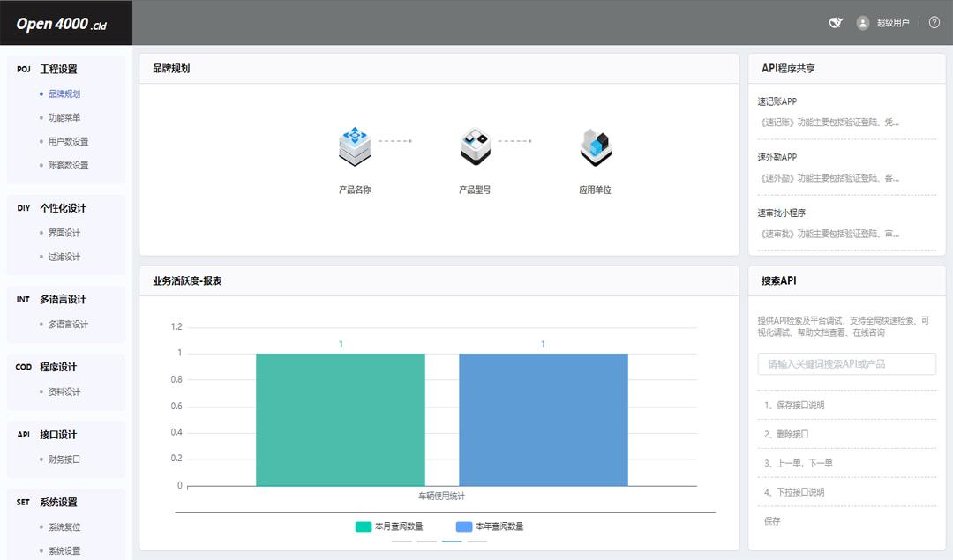Screen dimensions: 953x560
Task: Click the 车辆使用统计 chart axis label
Action: tap(441, 497)
